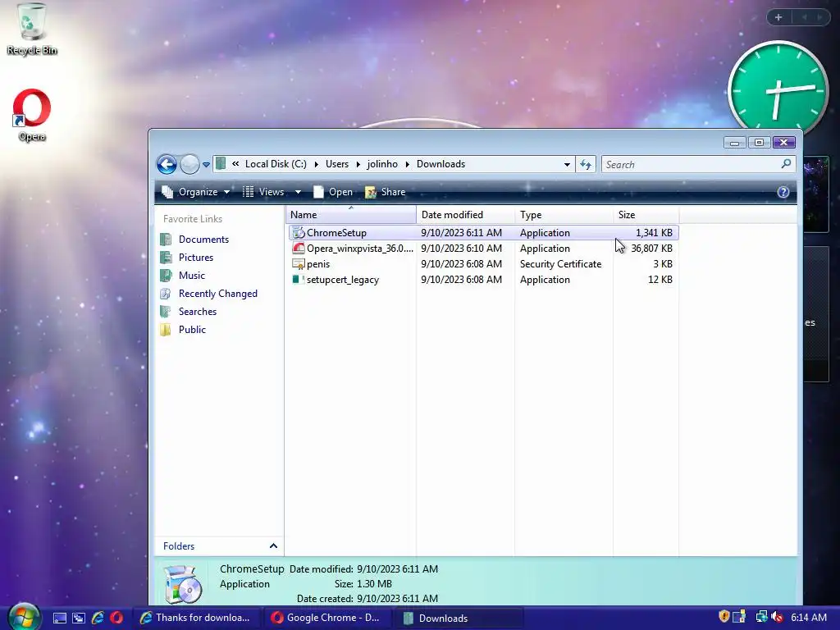Click the Views button
The height and width of the screenshot is (630, 840).
[x=264, y=192]
